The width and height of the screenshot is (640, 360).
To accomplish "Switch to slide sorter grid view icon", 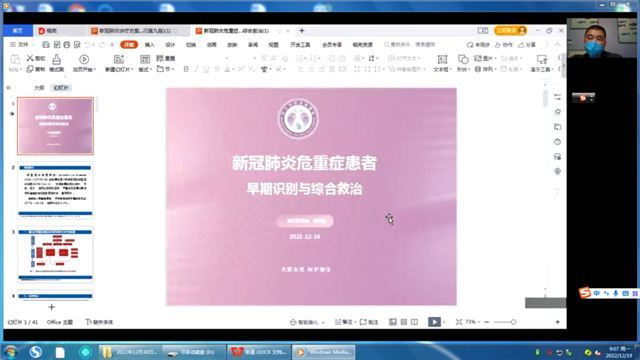I will 404,322.
